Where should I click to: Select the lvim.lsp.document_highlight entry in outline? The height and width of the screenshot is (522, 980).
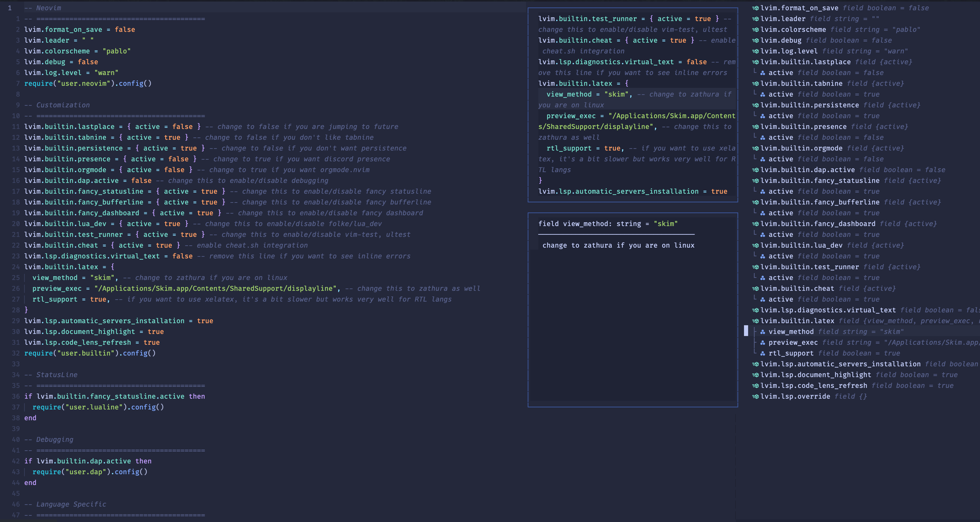[855, 375]
